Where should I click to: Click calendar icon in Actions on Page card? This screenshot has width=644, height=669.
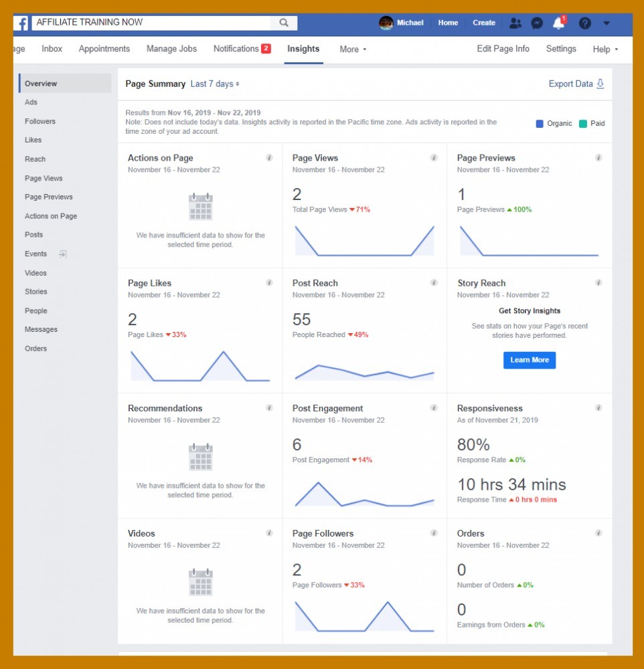(x=201, y=207)
